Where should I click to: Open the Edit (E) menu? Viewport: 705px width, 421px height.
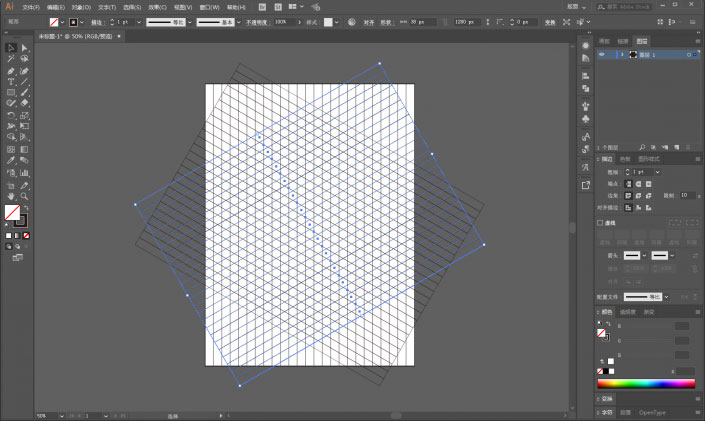56,7
